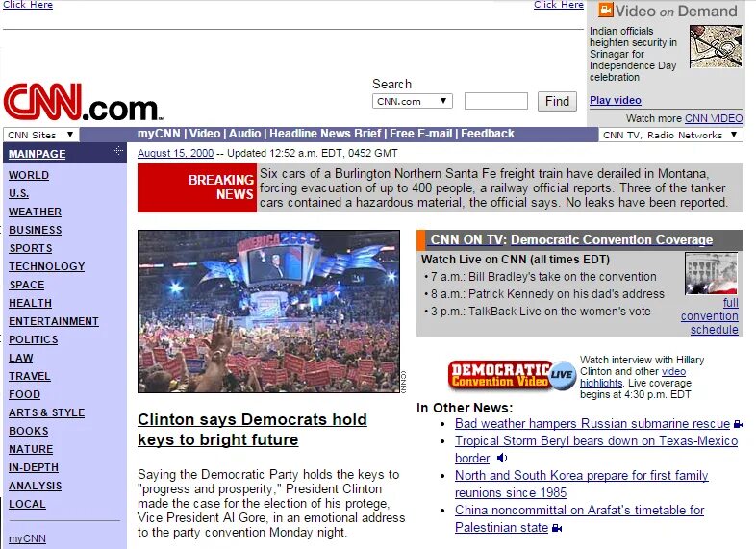
Task: Click the CNN.com logo
Action: 83,102
